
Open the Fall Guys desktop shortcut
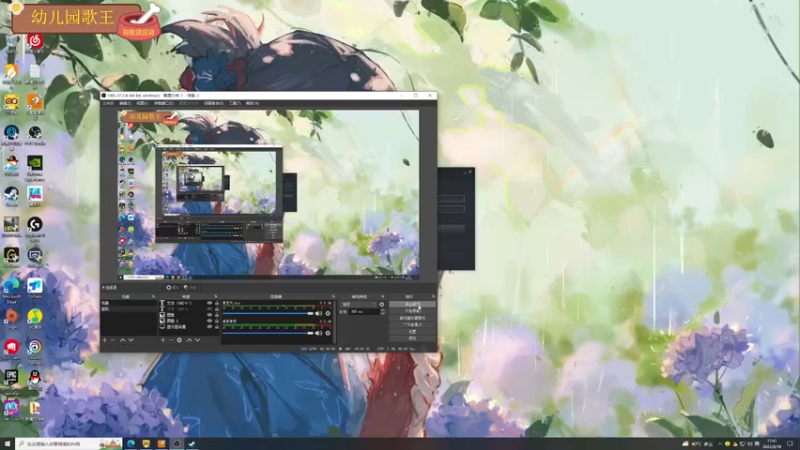tap(11, 410)
